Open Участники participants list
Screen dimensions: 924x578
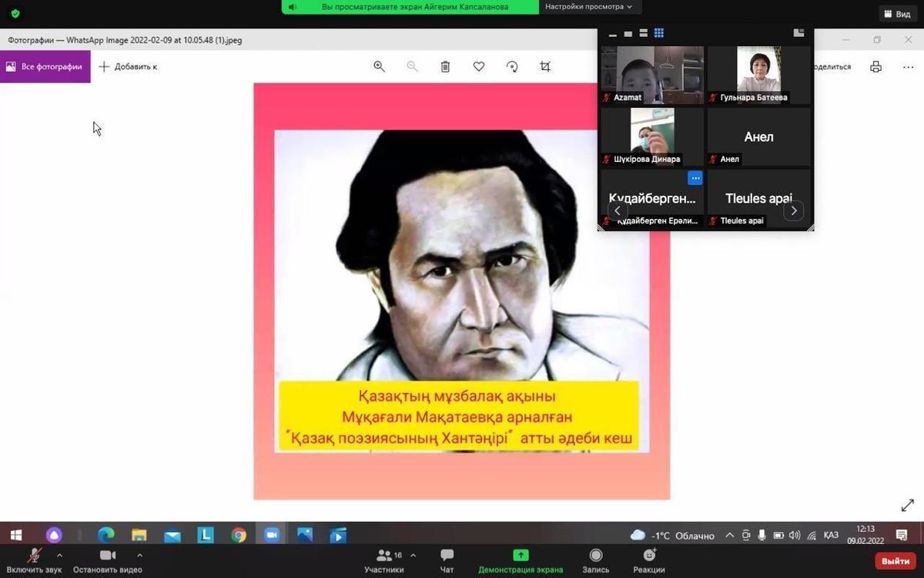point(384,560)
